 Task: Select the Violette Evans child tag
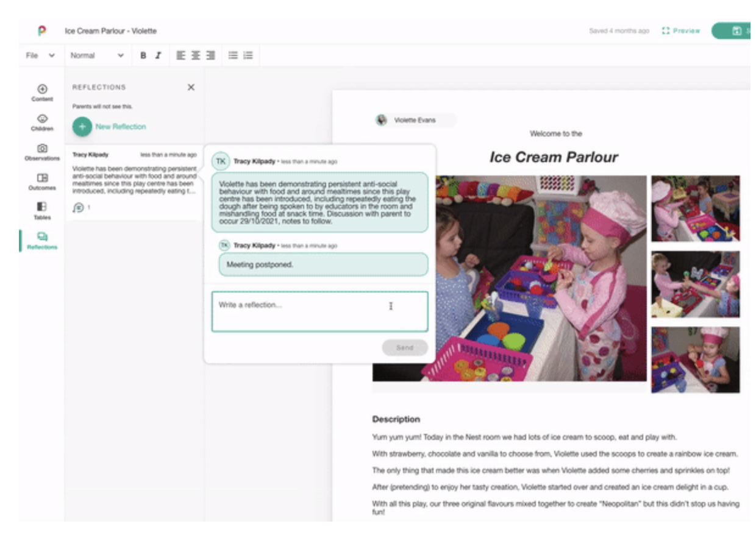415,120
